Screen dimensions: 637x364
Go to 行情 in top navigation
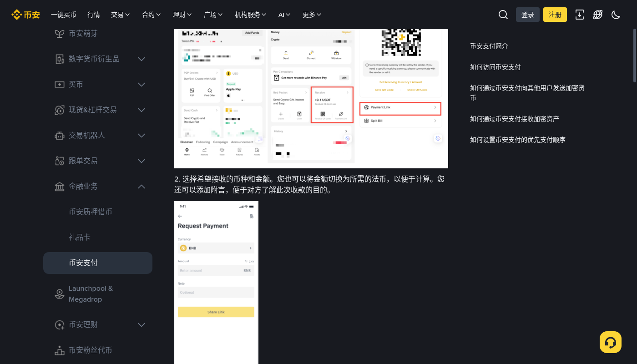tap(94, 15)
